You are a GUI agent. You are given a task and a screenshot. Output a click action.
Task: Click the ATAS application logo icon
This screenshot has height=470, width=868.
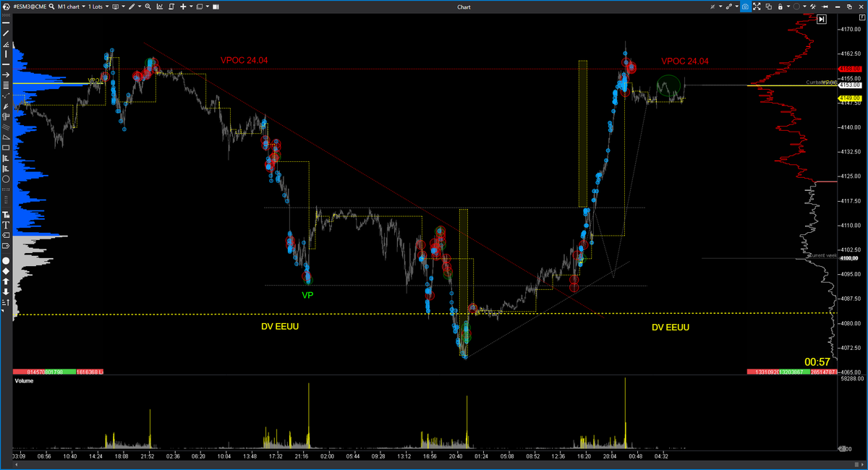point(7,7)
